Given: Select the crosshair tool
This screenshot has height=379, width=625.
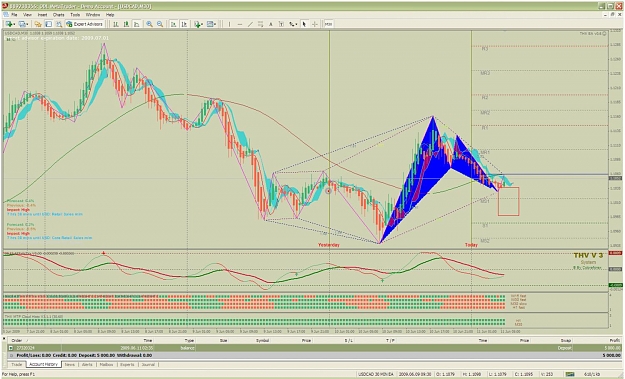Looking at the screenshot, I should [x=314, y=24].
